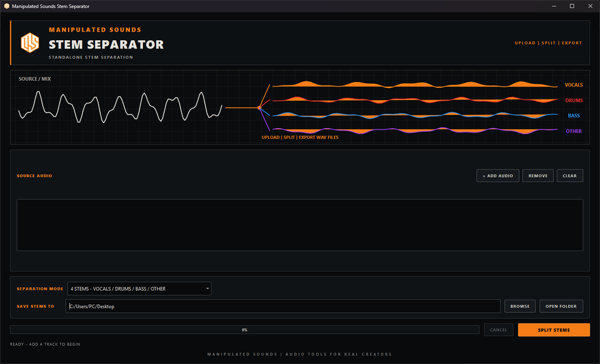Viewport: 600px width, 364px height.
Task: Click the Manipulated Sounds hexagon logo
Action: [30, 43]
